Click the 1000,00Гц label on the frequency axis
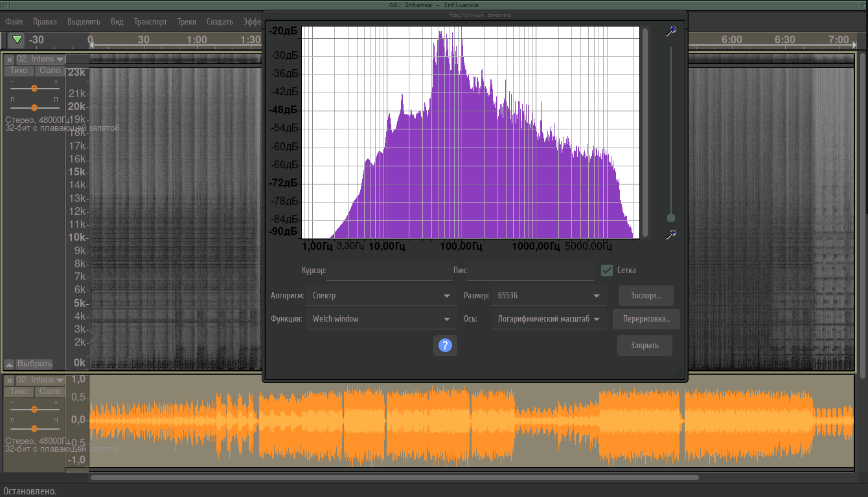This screenshot has width=868, height=497. (536, 246)
